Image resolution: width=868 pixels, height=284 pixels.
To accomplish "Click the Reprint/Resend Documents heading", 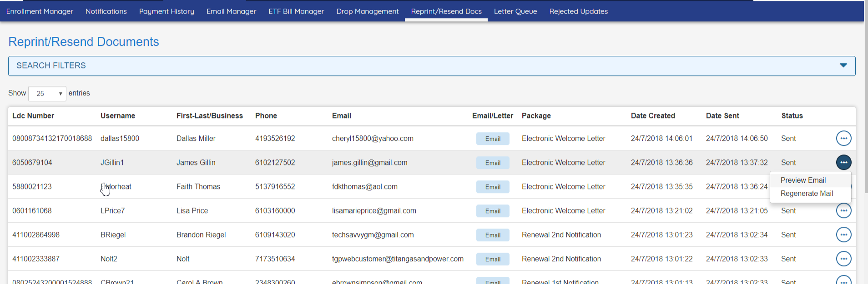I will (x=84, y=42).
